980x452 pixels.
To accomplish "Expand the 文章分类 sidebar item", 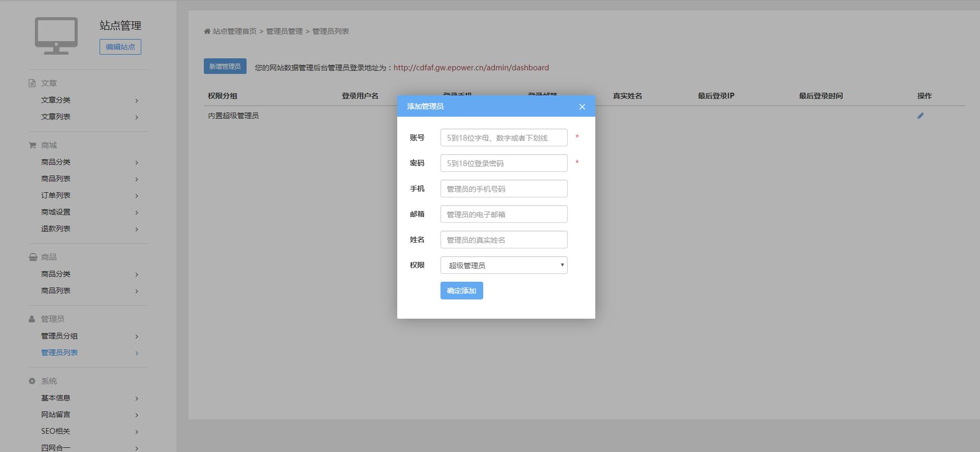I will point(137,101).
